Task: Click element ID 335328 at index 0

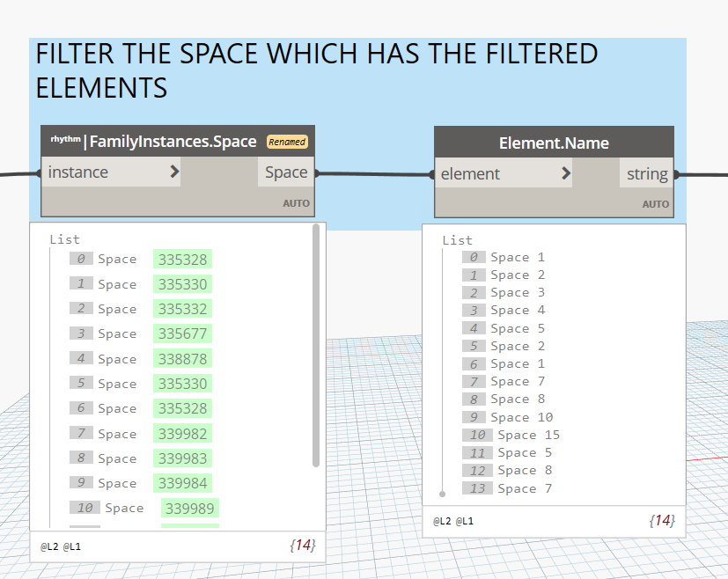Action: click(182, 259)
